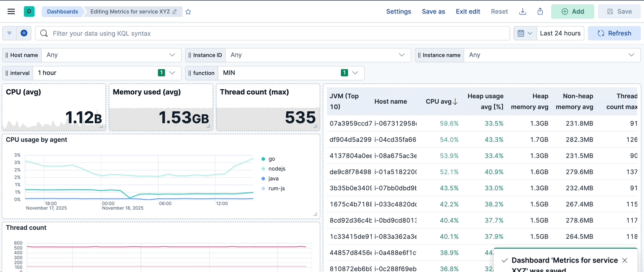The height and width of the screenshot is (272, 644).
Task: Expand the function dropdown showing MIN
Action: coord(291,73)
